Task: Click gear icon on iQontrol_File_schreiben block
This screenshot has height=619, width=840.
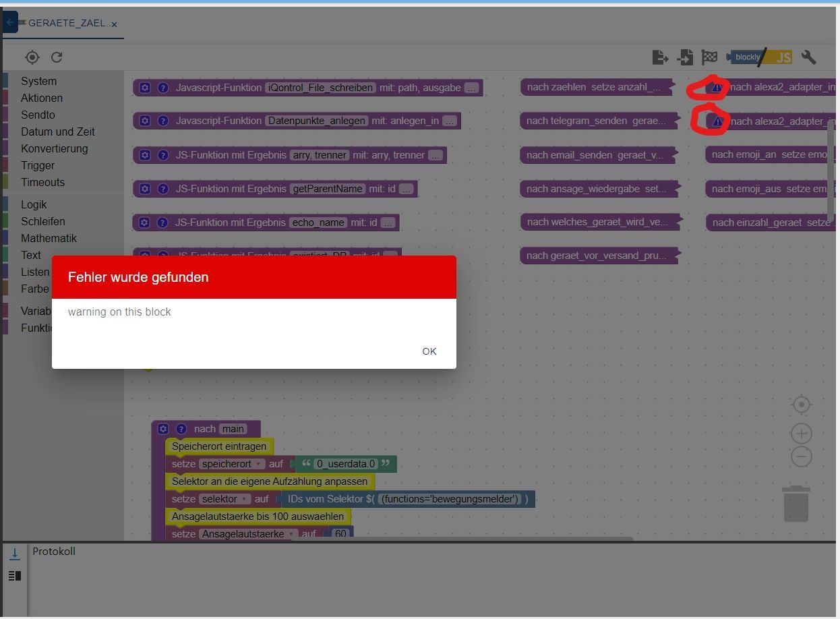Action: tap(145, 88)
